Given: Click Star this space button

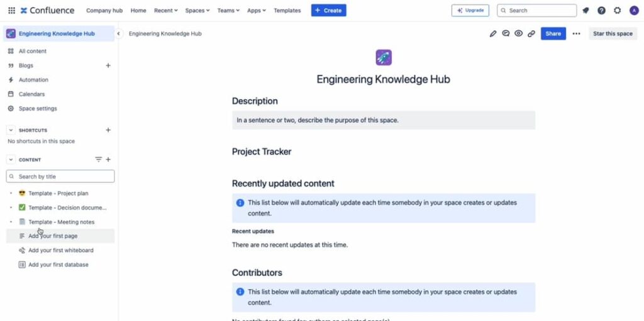Looking at the screenshot, I should [x=613, y=34].
